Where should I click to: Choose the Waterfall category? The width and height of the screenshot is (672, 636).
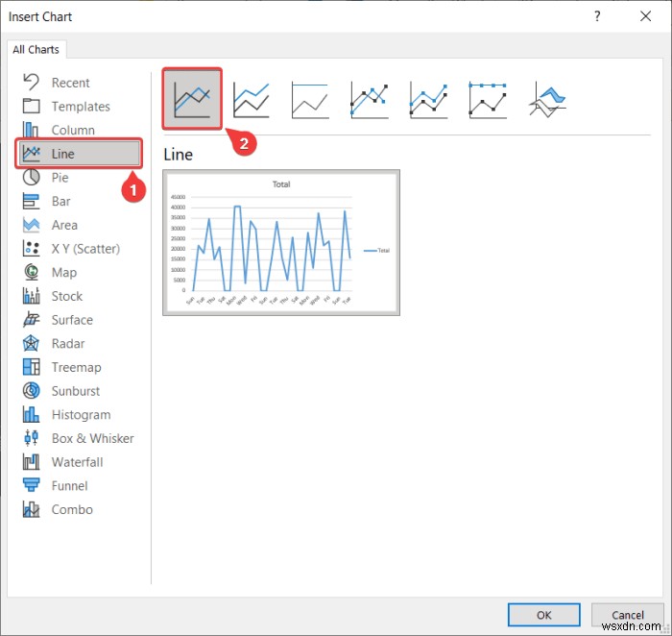point(77,462)
